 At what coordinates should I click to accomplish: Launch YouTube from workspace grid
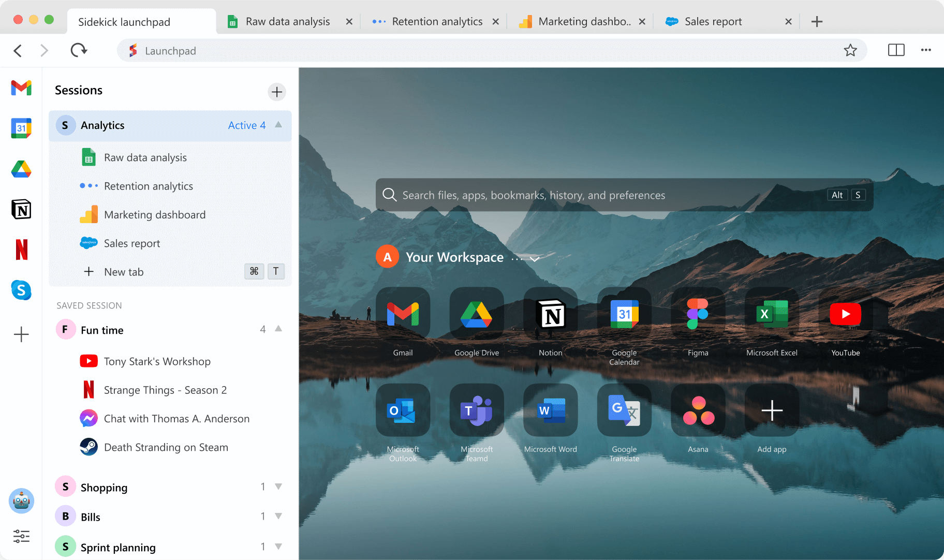click(x=846, y=314)
